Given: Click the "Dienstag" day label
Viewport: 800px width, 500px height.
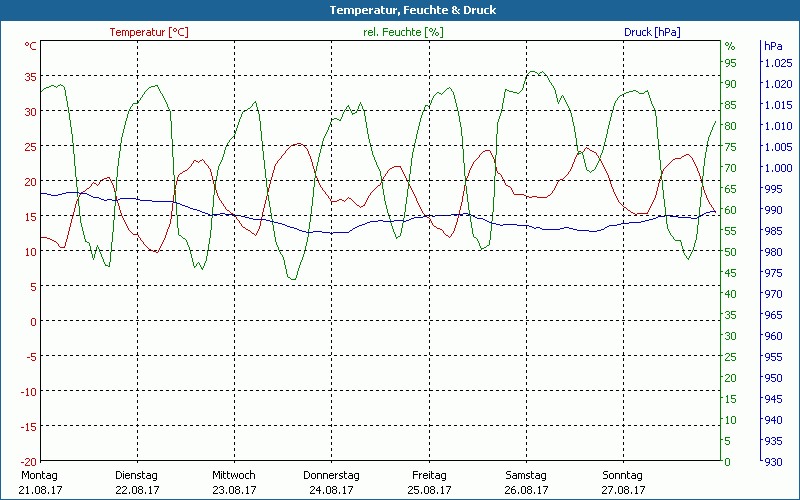Looking at the screenshot, I should pyautogui.click(x=136, y=475).
